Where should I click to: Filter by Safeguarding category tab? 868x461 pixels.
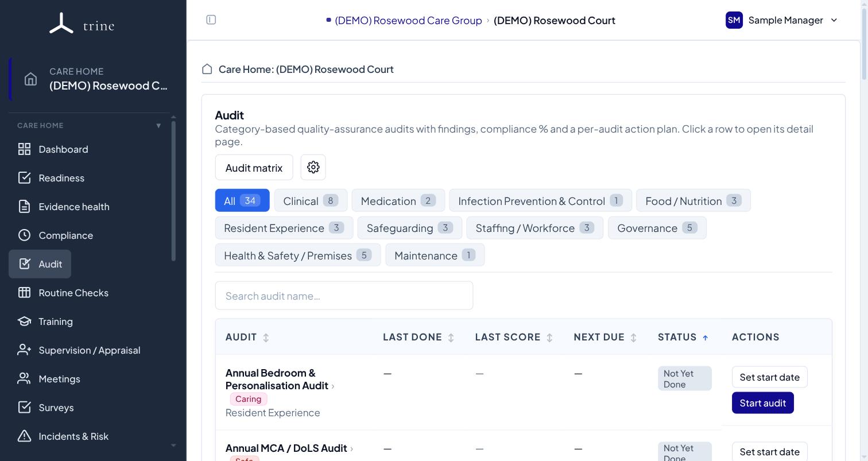(410, 228)
